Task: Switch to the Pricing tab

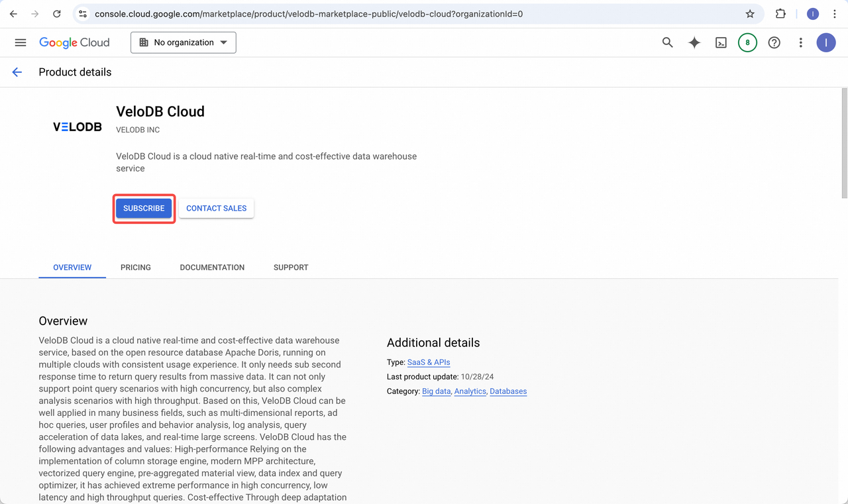Action: tap(135, 267)
